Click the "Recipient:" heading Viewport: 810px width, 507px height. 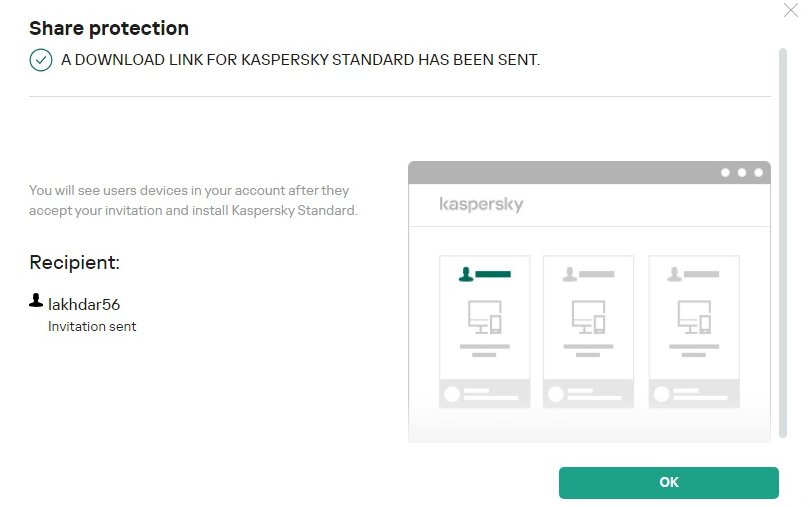(75, 263)
